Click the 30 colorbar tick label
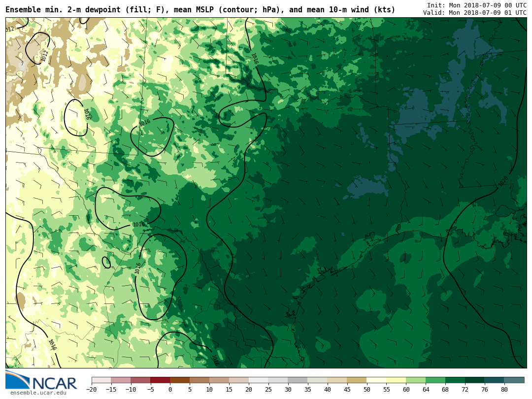This screenshot has height=399, width=532. tap(288, 389)
